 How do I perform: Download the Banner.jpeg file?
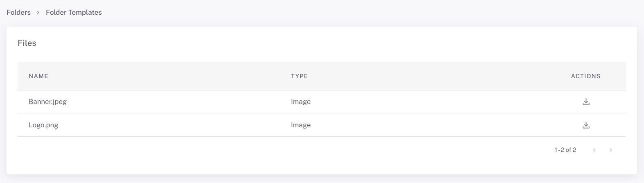click(586, 102)
